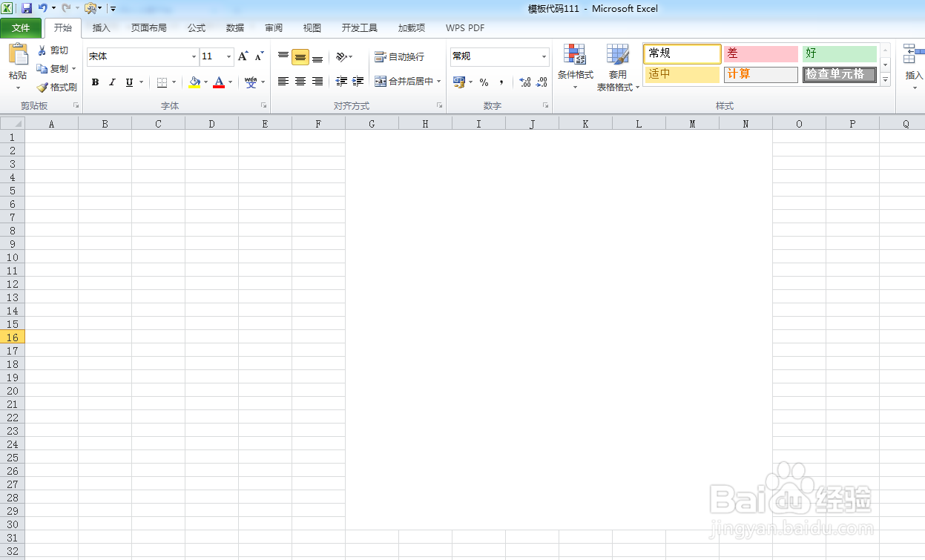Apply the 适中 Neutral cell style
The width and height of the screenshot is (925, 560).
(x=682, y=74)
